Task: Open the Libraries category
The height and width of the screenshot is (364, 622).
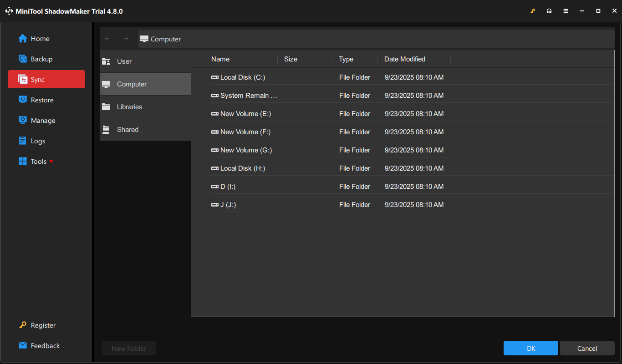Action: click(129, 106)
